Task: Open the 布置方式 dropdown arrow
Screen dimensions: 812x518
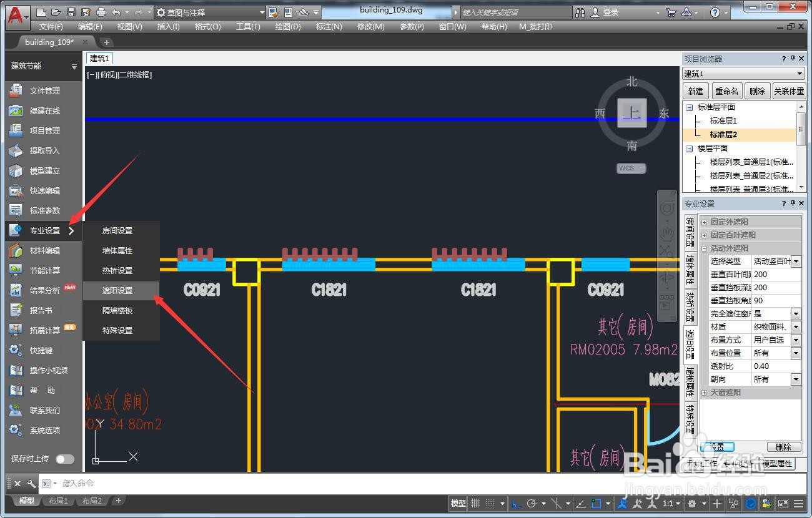Action: 796,340
